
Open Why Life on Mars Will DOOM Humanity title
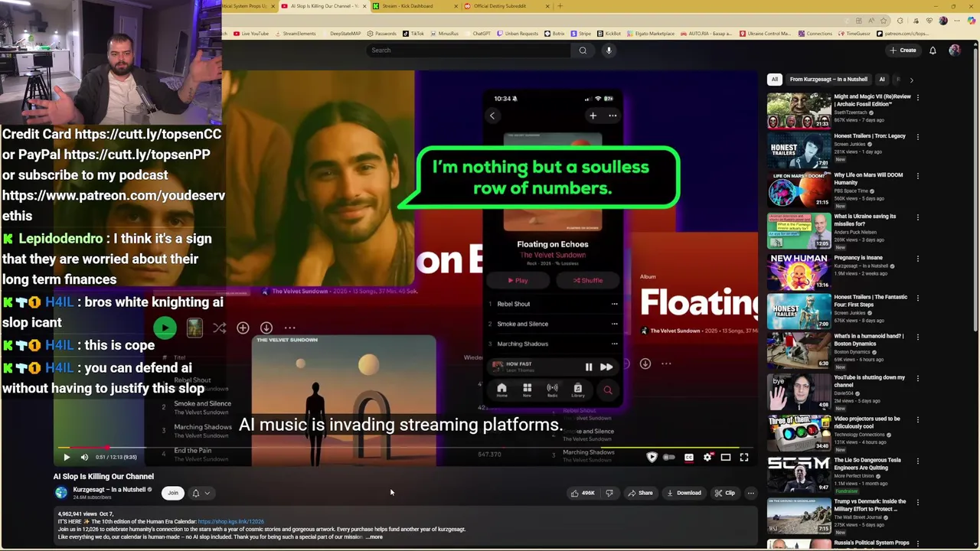coord(868,178)
